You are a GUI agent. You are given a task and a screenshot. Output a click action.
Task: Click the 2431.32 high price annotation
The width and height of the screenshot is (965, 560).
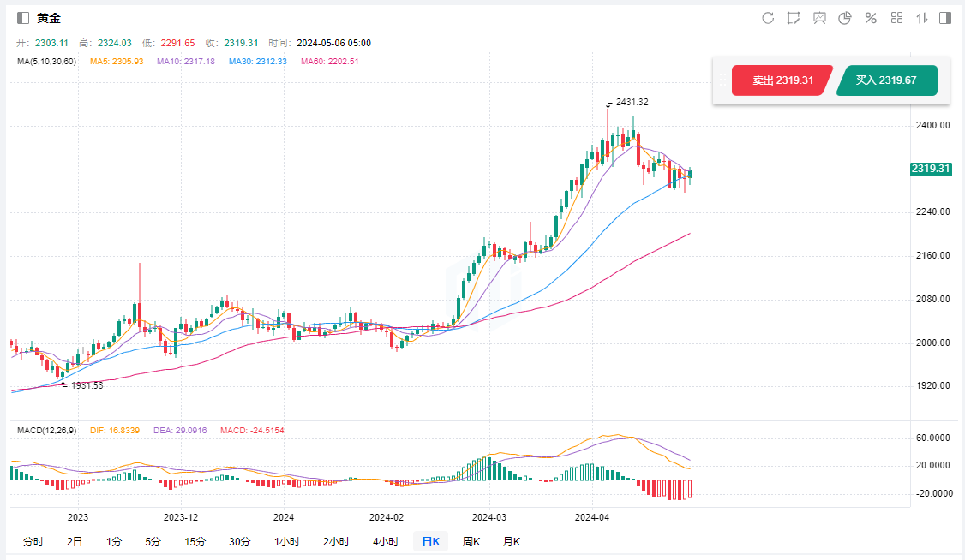pyautogui.click(x=632, y=103)
